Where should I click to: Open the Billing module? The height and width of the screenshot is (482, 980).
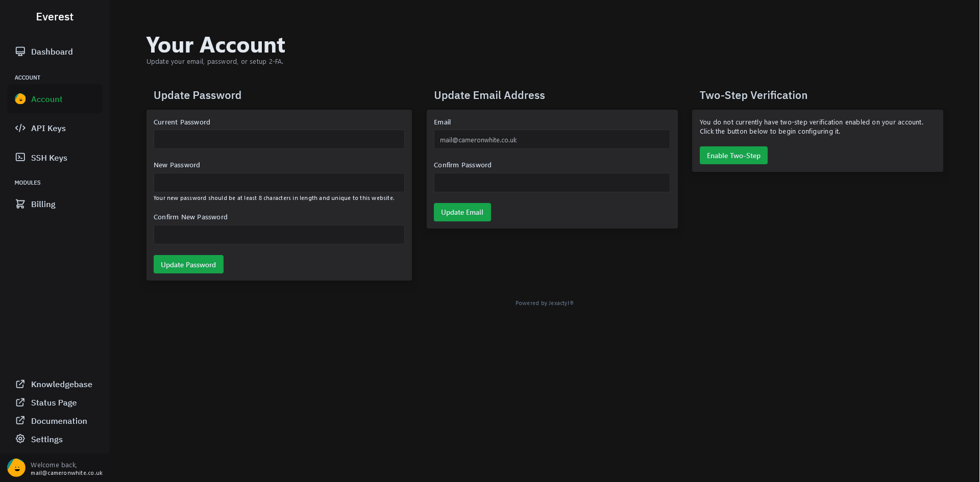click(x=55, y=204)
